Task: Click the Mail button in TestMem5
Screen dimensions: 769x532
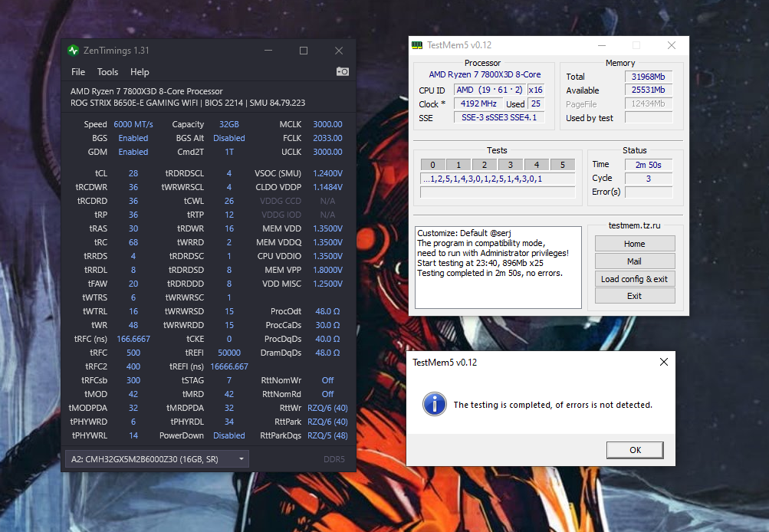Action: point(635,261)
